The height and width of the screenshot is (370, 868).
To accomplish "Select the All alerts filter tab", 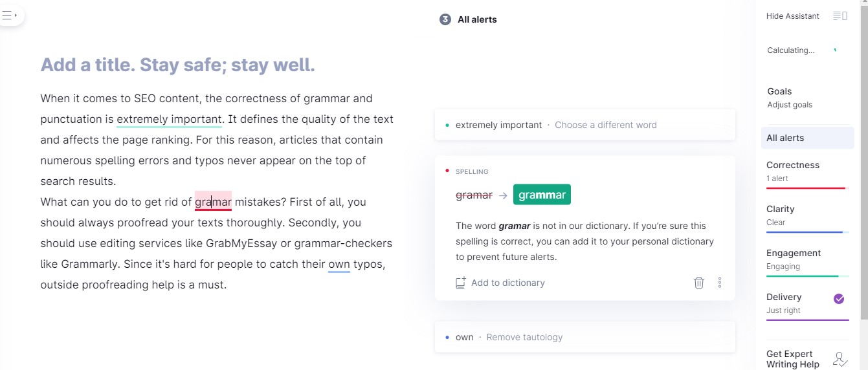I will (808, 138).
